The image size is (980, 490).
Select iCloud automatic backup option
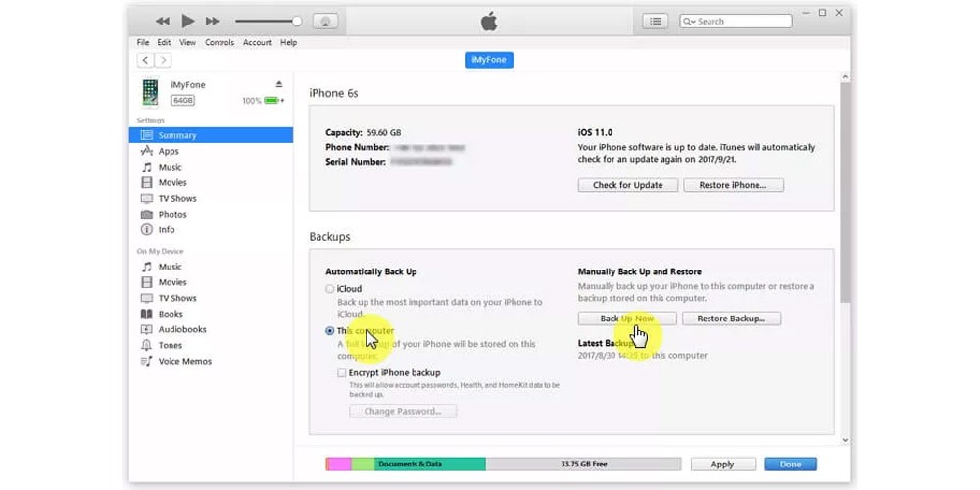pos(330,289)
